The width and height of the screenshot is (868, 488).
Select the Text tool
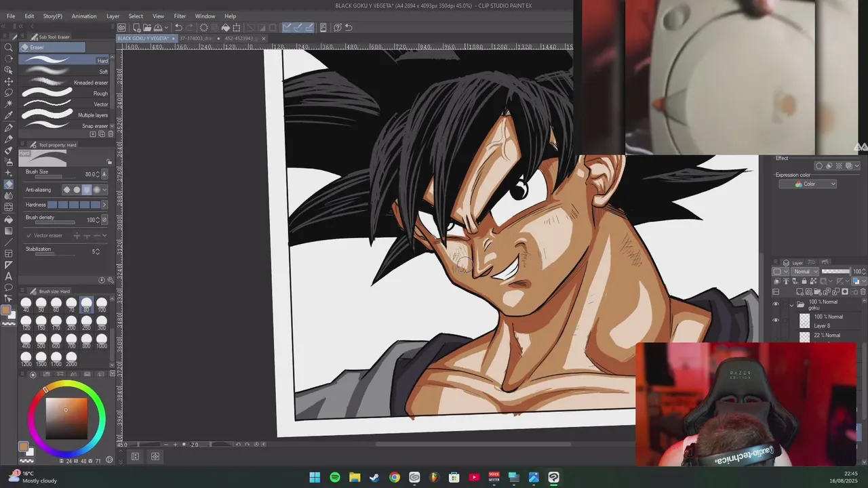coord(9,276)
